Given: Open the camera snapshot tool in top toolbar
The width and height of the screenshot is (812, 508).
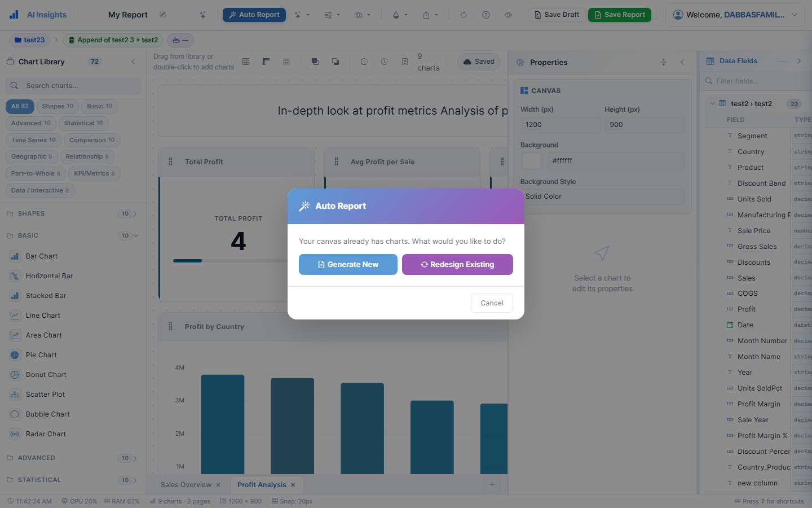Looking at the screenshot, I should click(x=362, y=15).
